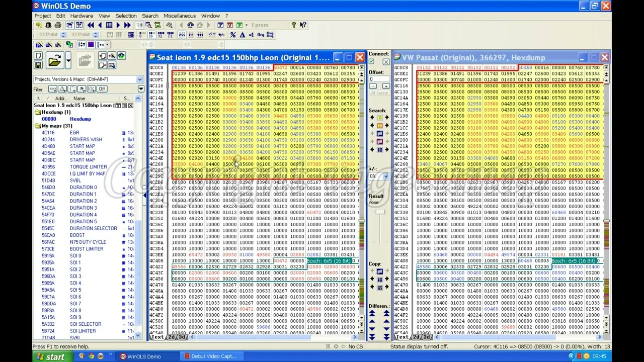Select the N75 DUTY CYCLE map
The image size is (644, 362).
coord(88,242)
